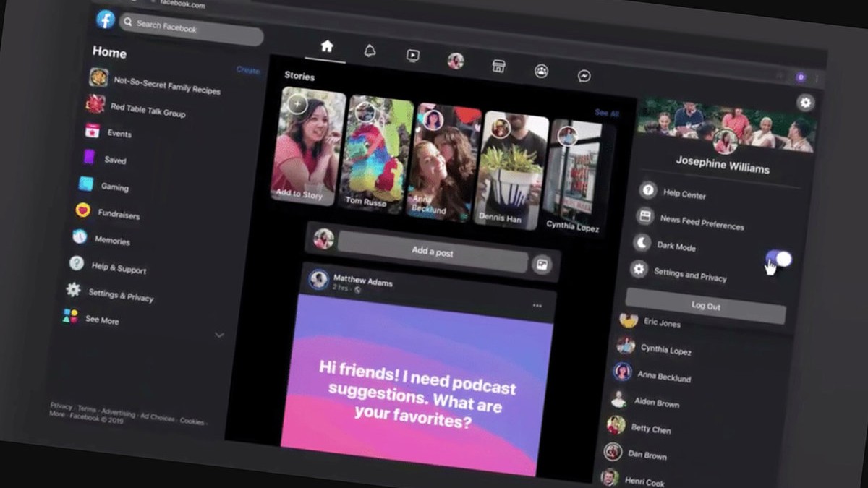Image resolution: width=868 pixels, height=488 pixels.
Task: Open the Fundraisers heart icon
Action: (x=82, y=210)
